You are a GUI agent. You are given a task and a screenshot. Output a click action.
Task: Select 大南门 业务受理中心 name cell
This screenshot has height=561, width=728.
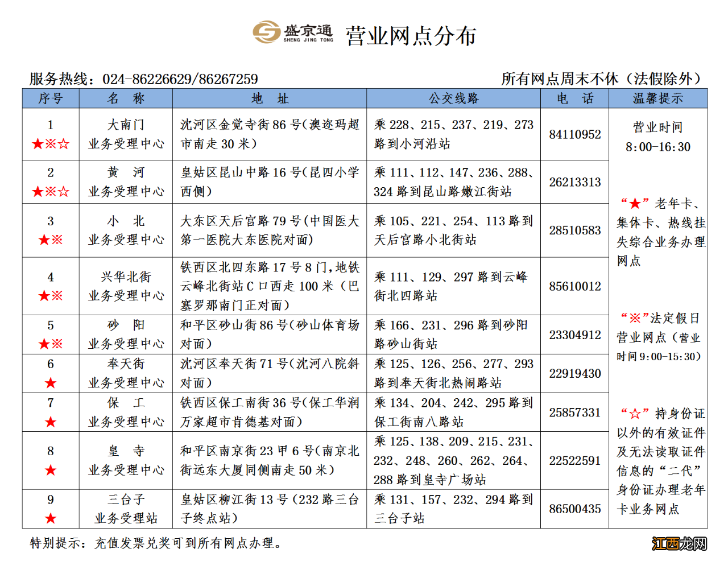[x=126, y=134]
